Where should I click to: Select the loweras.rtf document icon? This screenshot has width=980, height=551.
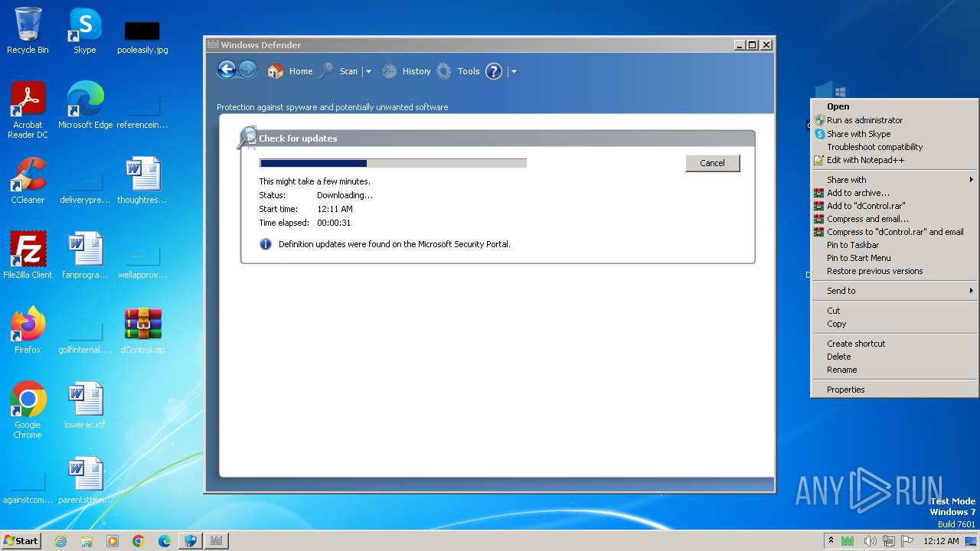click(85, 406)
